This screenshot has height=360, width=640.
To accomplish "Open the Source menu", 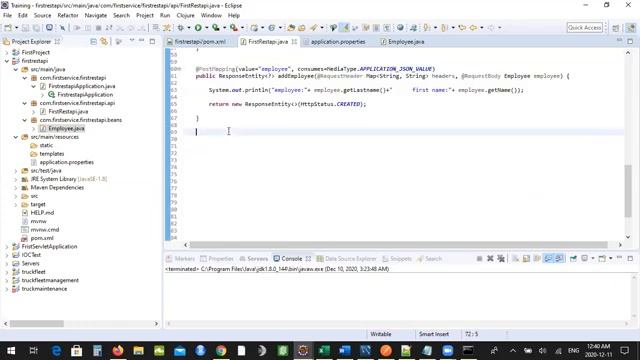I will pyautogui.click(x=42, y=16).
